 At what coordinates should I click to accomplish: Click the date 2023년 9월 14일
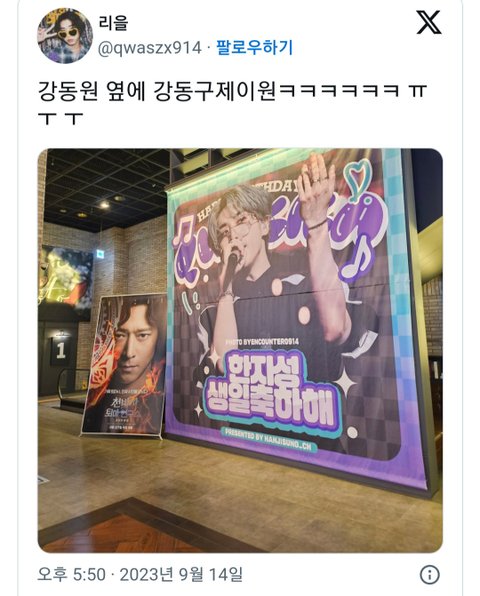pos(181,574)
